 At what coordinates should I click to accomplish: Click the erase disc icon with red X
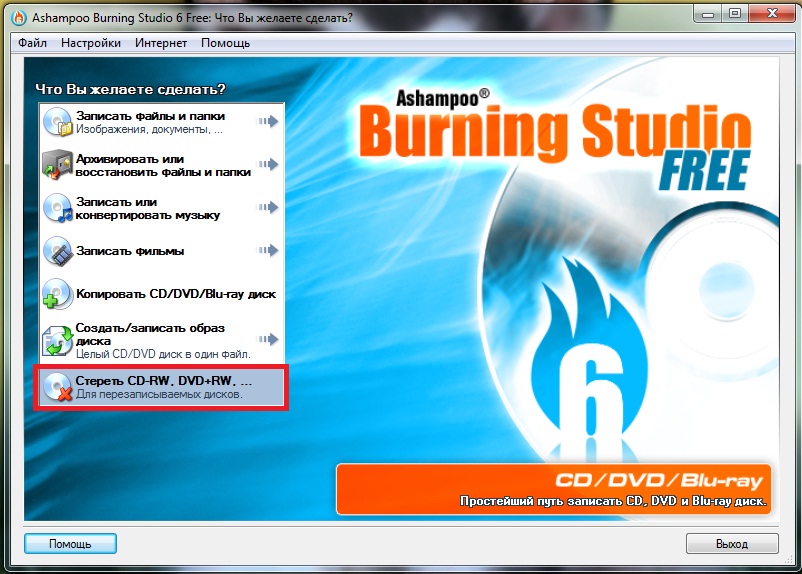(x=57, y=387)
